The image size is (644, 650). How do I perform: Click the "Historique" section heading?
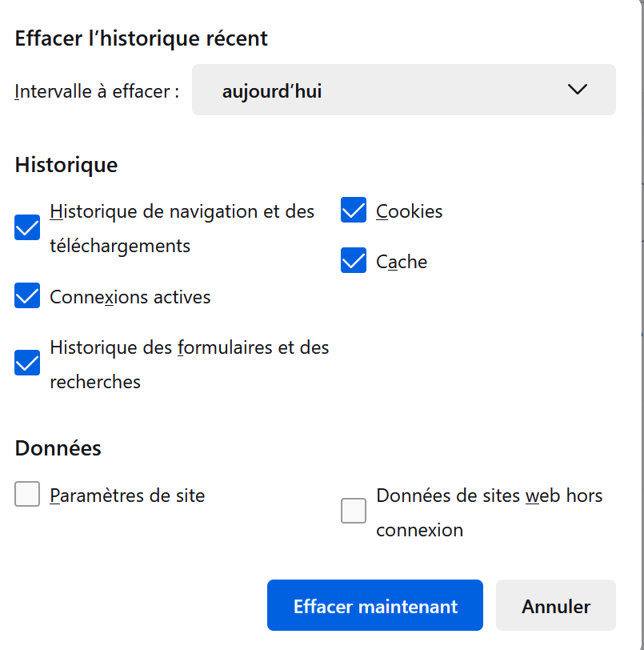(x=66, y=165)
